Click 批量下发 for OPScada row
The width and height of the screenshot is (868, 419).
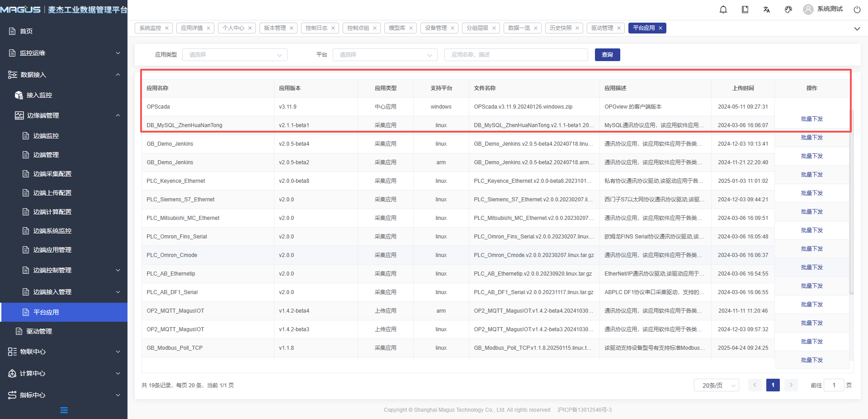pos(811,119)
